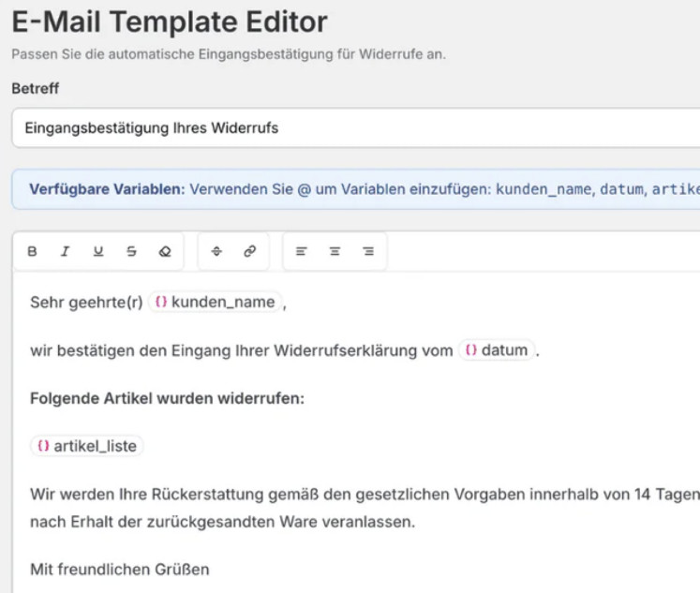The height and width of the screenshot is (593, 700).
Task: Click the curly braces icon of datum
Action: pyautogui.click(x=471, y=349)
